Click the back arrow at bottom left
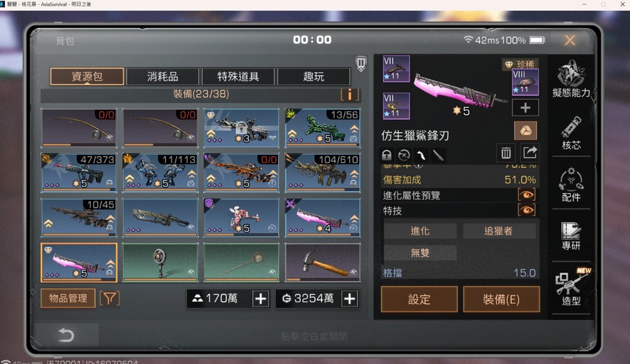Viewport: 630px width, 364px height. [66, 335]
